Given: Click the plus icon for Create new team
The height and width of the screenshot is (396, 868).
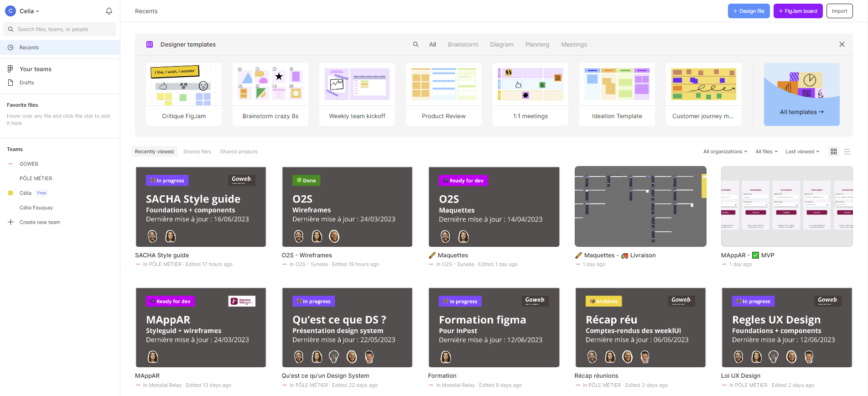Looking at the screenshot, I should (x=10, y=222).
